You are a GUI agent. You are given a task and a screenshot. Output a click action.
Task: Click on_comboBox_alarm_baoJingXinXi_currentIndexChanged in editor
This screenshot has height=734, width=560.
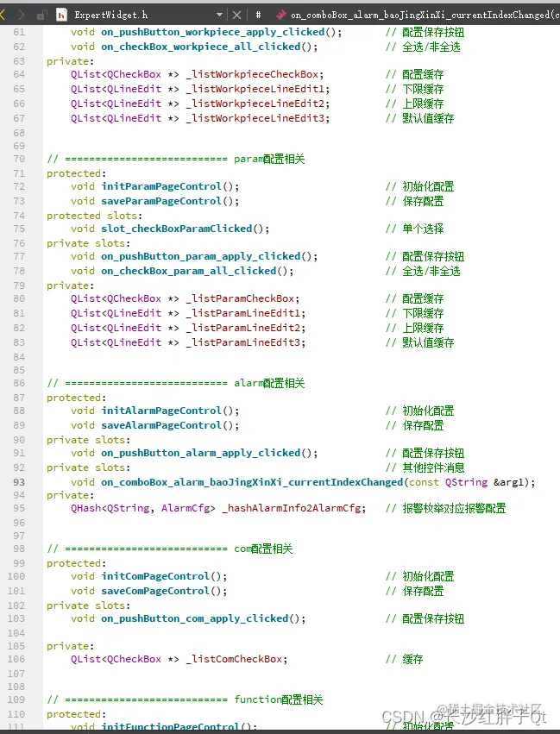252,482
